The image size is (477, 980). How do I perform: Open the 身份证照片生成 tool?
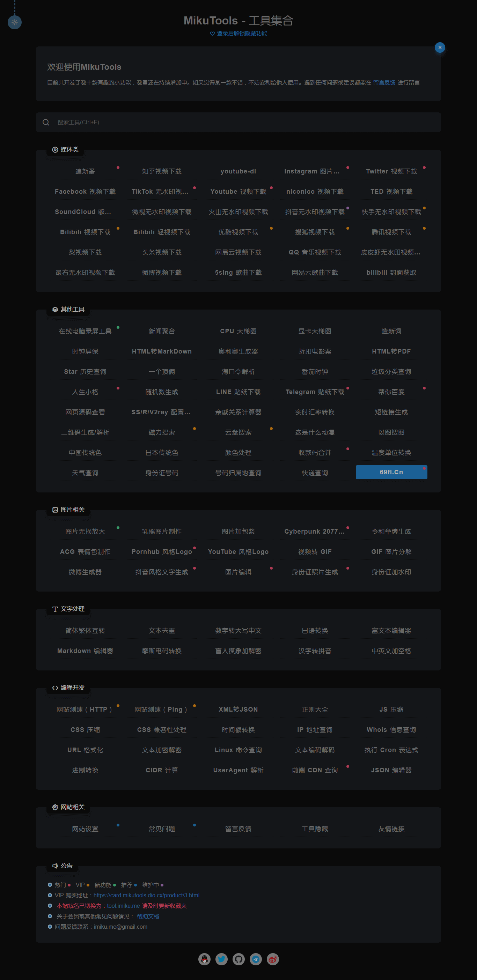click(315, 572)
